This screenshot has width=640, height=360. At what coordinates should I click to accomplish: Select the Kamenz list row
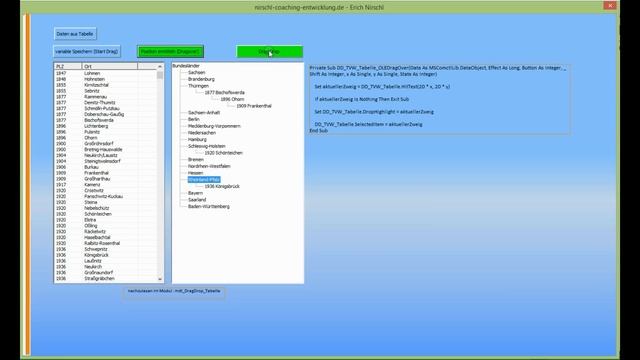point(105,184)
